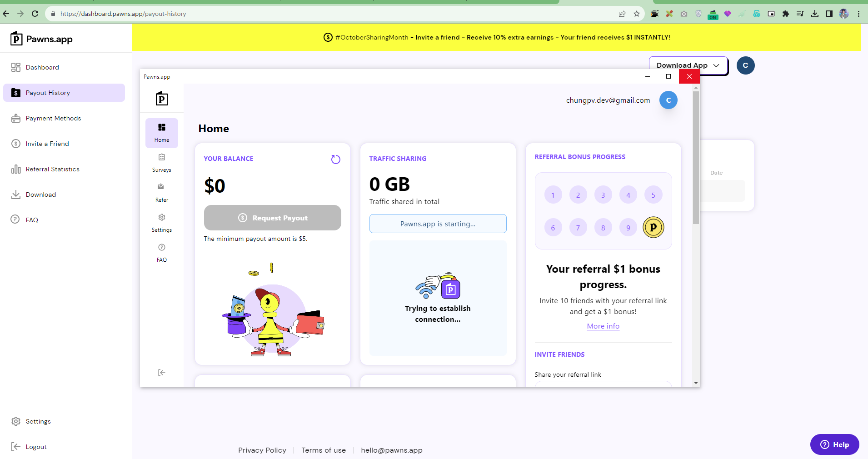Click the logout icon in Pawns.app window

(x=162, y=373)
